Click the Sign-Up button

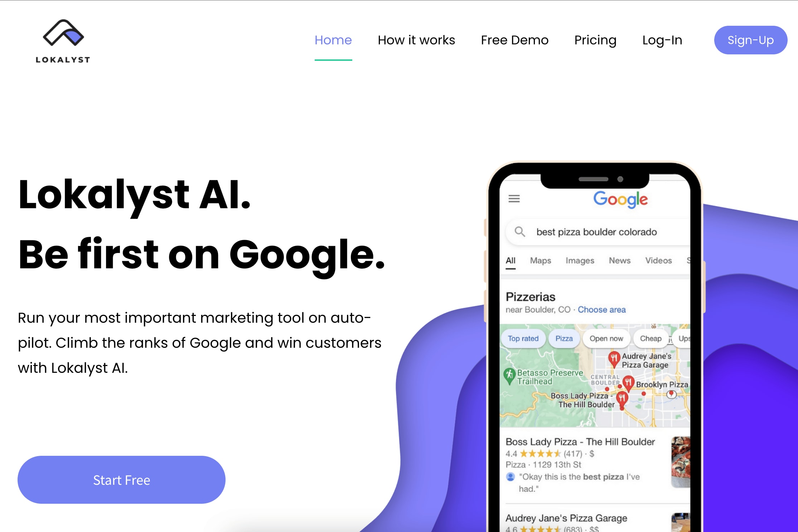click(x=750, y=40)
